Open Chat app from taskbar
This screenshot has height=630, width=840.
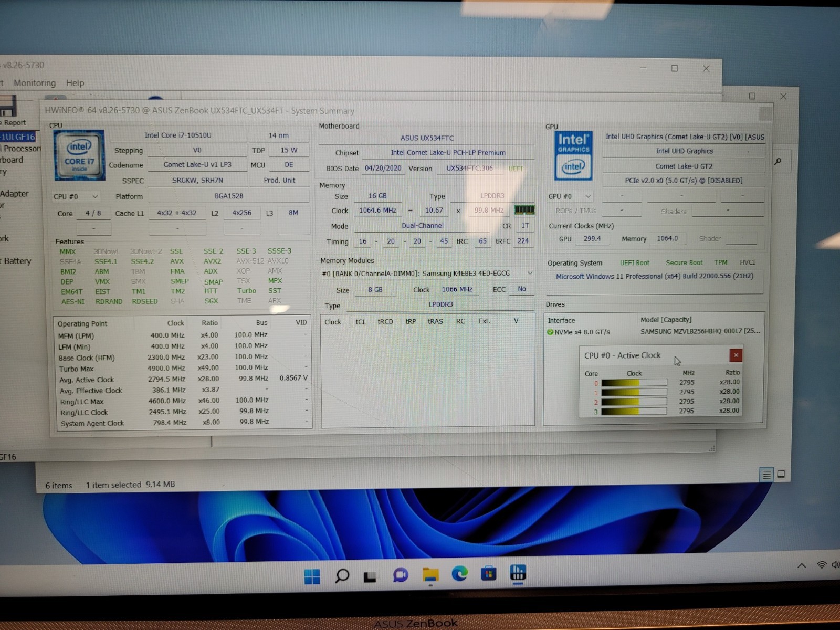[401, 575]
